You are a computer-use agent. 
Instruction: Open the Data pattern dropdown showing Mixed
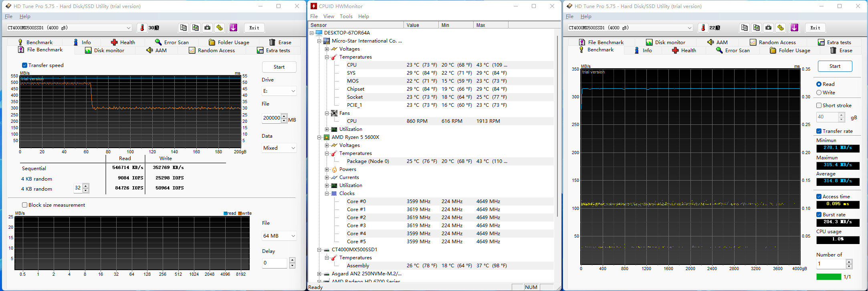tap(279, 148)
